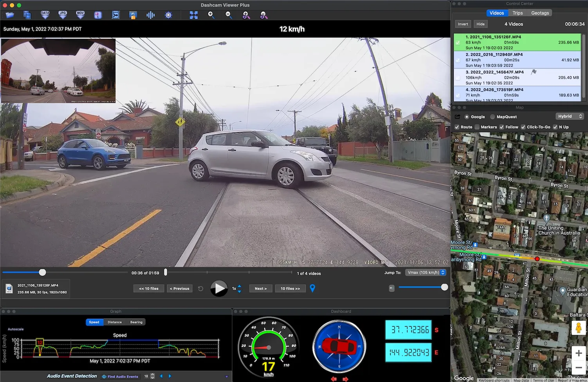
Task: Click the volume slider handle
Action: click(x=444, y=287)
